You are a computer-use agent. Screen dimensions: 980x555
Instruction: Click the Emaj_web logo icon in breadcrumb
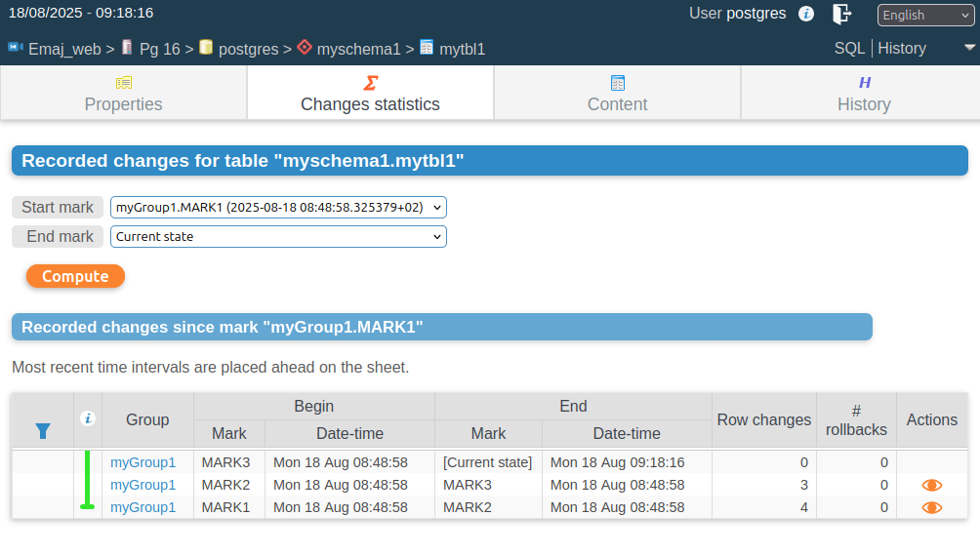pyautogui.click(x=16, y=48)
